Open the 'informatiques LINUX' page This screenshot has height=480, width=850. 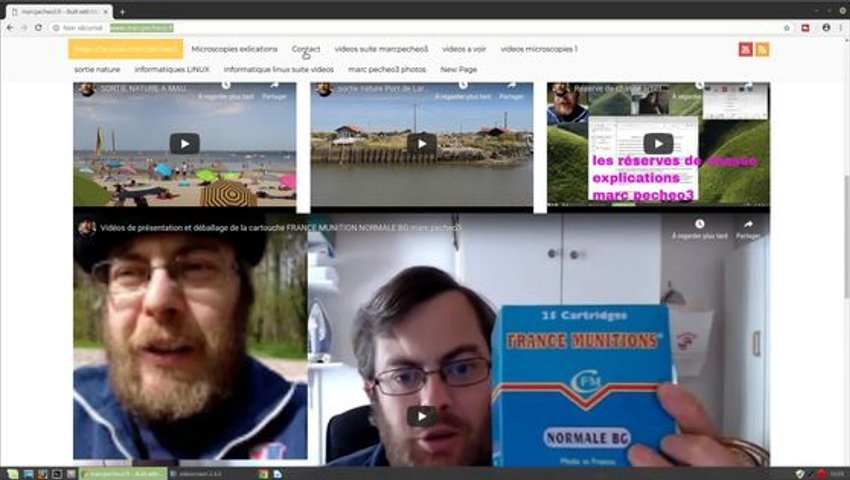pos(172,69)
